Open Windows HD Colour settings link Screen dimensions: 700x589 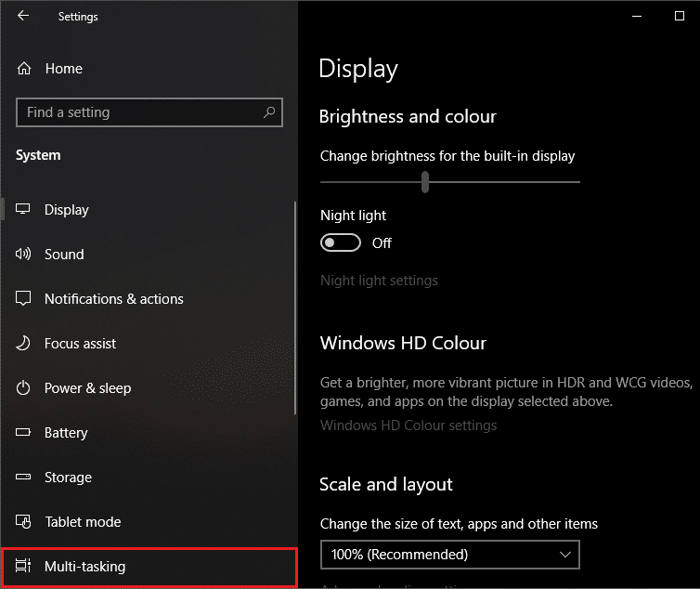[408, 425]
